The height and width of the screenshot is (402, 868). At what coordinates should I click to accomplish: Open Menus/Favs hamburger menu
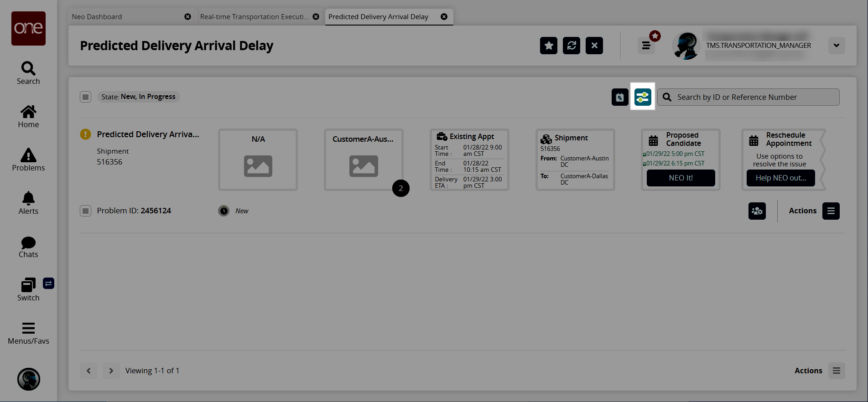tap(28, 333)
